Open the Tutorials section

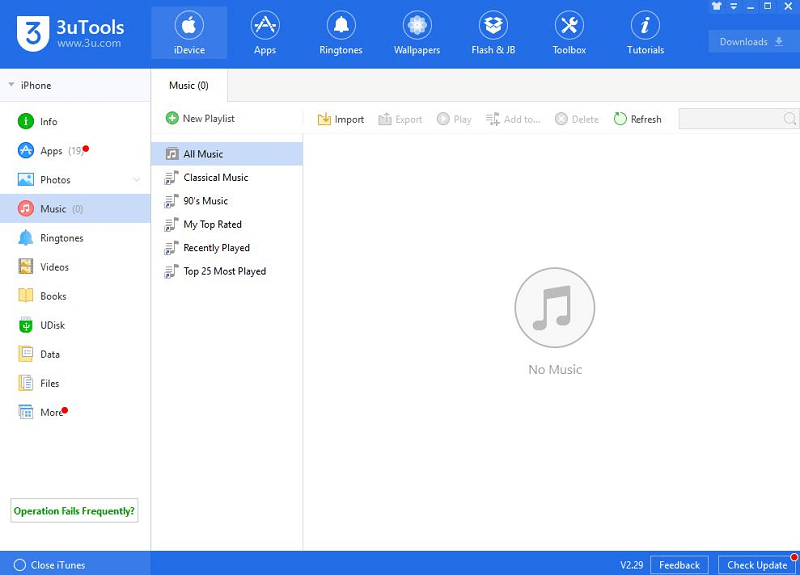(x=645, y=32)
